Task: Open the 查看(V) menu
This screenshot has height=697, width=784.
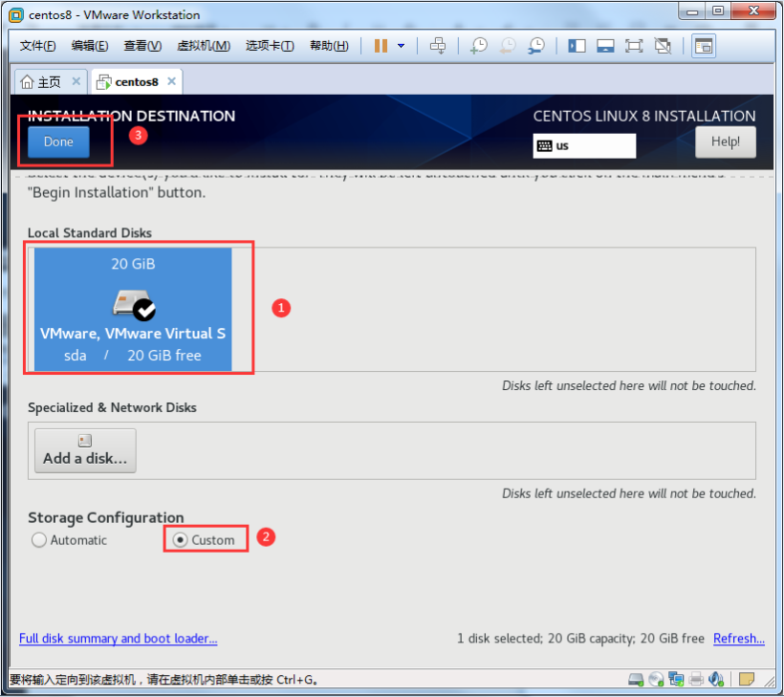Action: coord(142,46)
